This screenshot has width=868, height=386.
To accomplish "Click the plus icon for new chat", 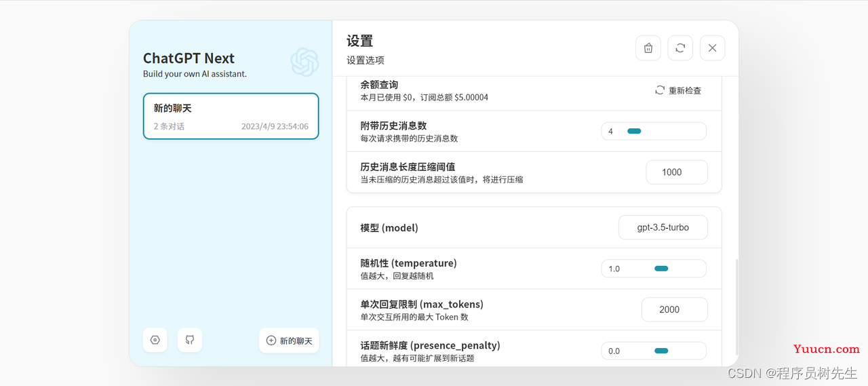I will [x=271, y=341].
